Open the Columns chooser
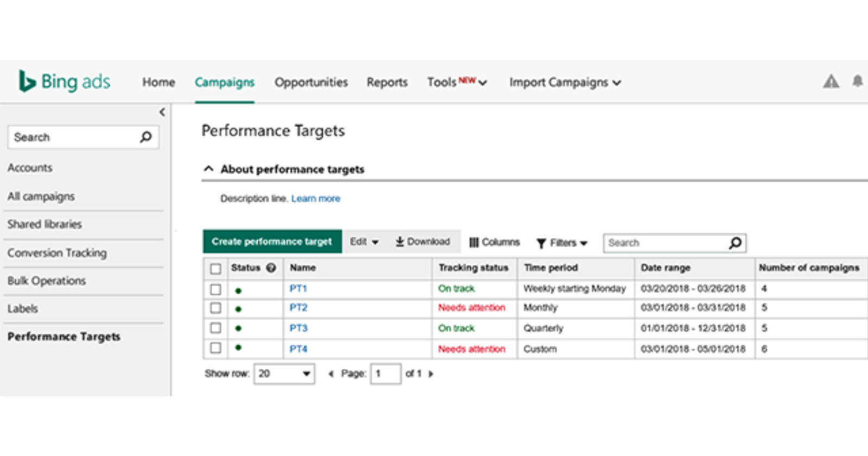The image size is (868, 456). (x=494, y=242)
